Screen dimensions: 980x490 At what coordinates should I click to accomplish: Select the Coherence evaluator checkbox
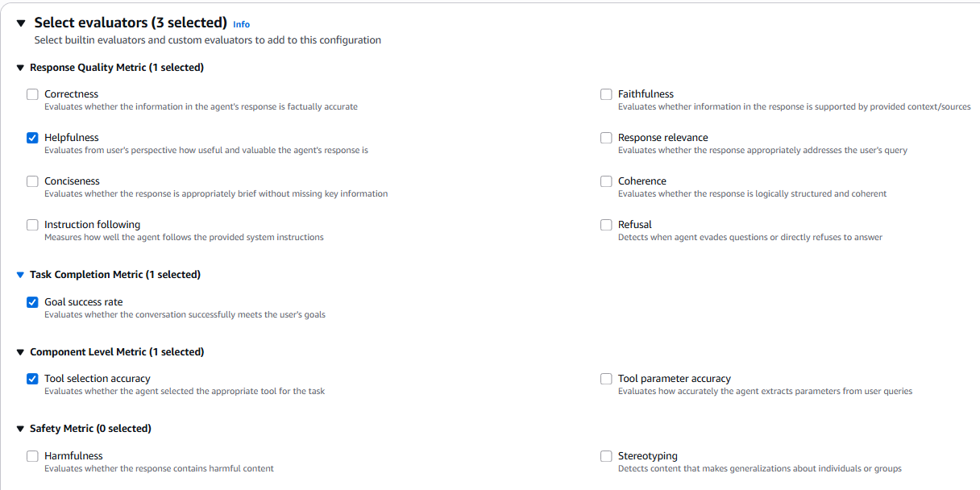tap(606, 181)
